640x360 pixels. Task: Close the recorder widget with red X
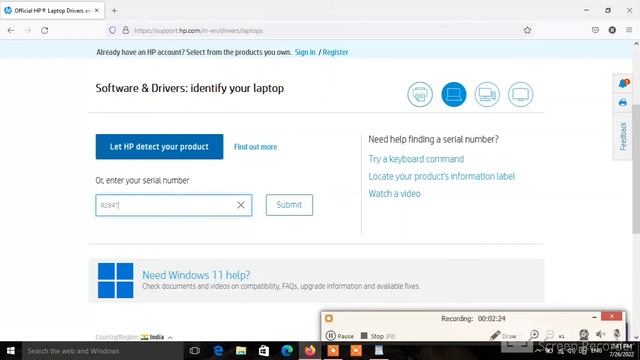point(611,316)
